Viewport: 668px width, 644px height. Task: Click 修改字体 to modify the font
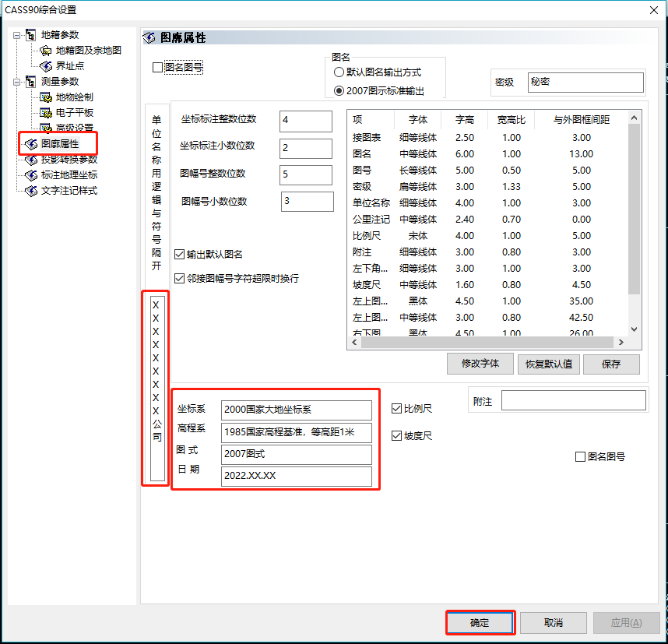[x=480, y=363]
